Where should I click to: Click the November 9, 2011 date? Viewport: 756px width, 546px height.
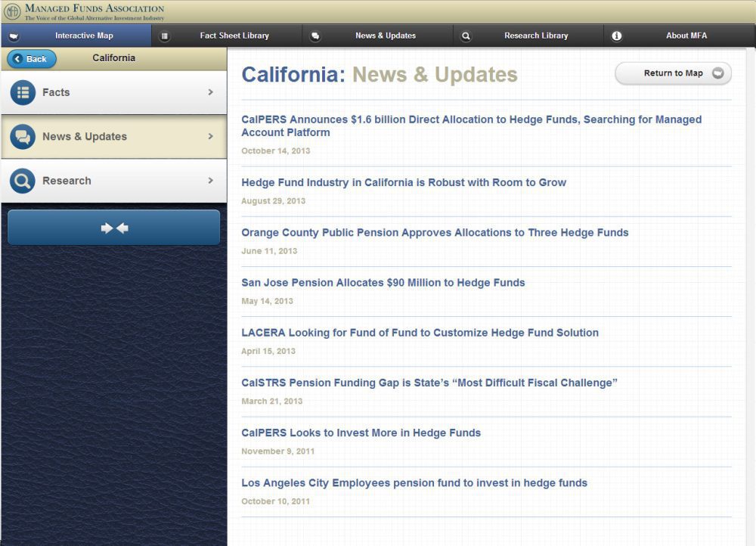[x=277, y=451]
